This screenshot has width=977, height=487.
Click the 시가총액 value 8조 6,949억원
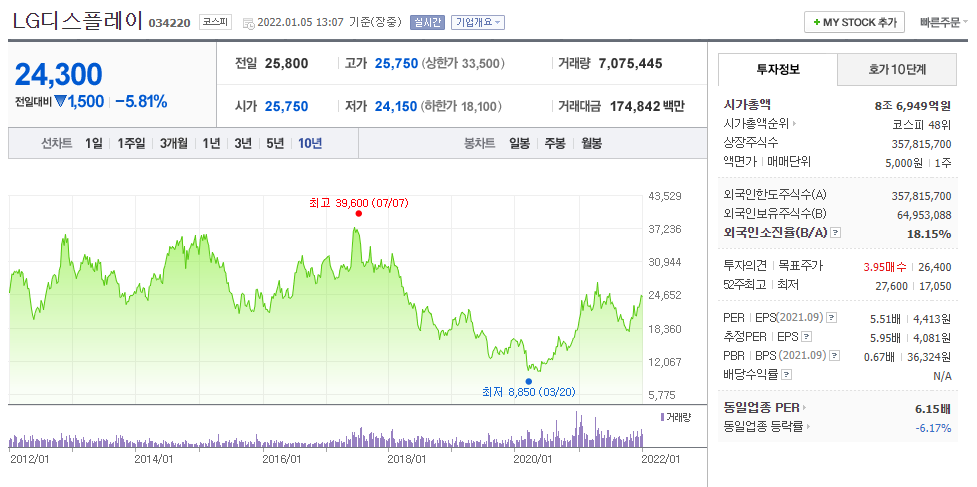point(913,106)
